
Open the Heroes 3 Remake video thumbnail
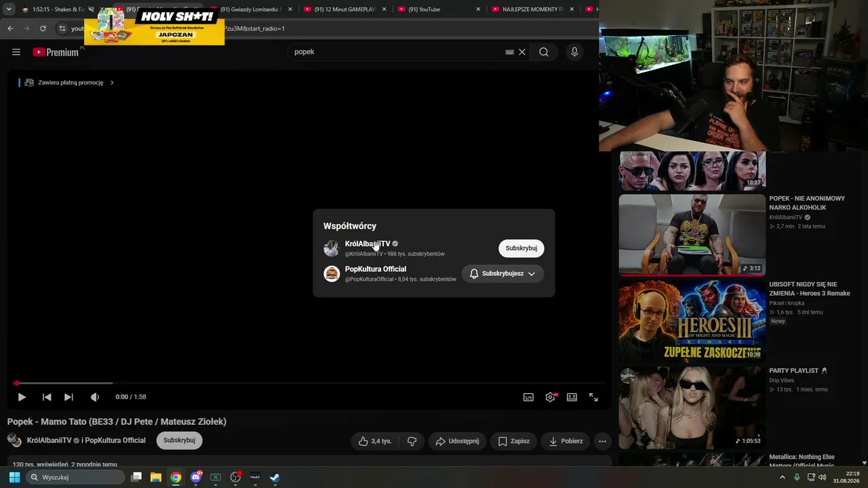(x=692, y=321)
